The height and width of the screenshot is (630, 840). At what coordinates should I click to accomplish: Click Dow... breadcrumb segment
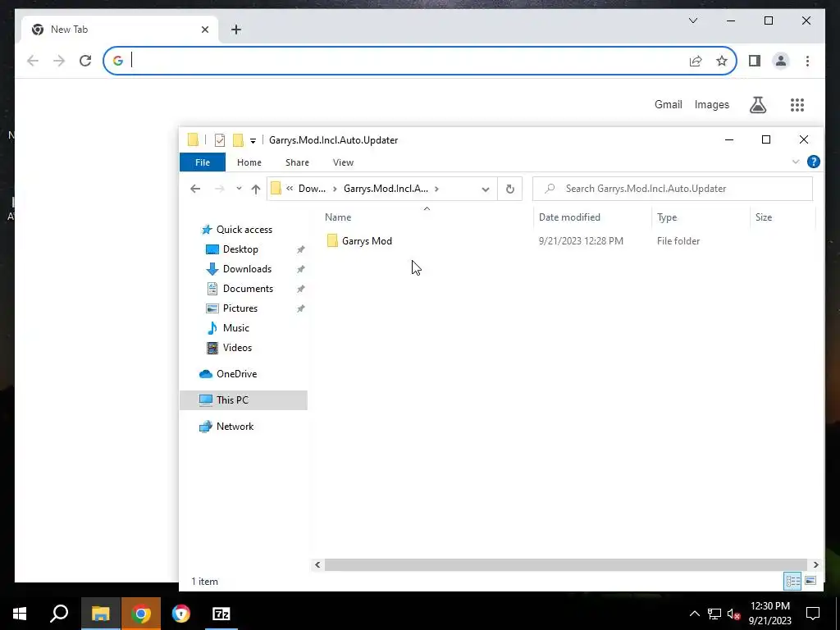(312, 189)
